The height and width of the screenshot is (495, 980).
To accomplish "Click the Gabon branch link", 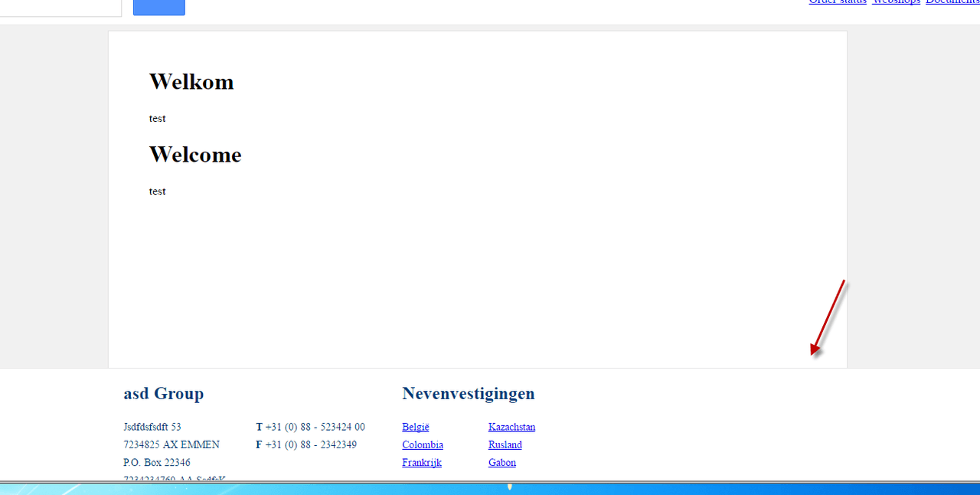I will 502,462.
